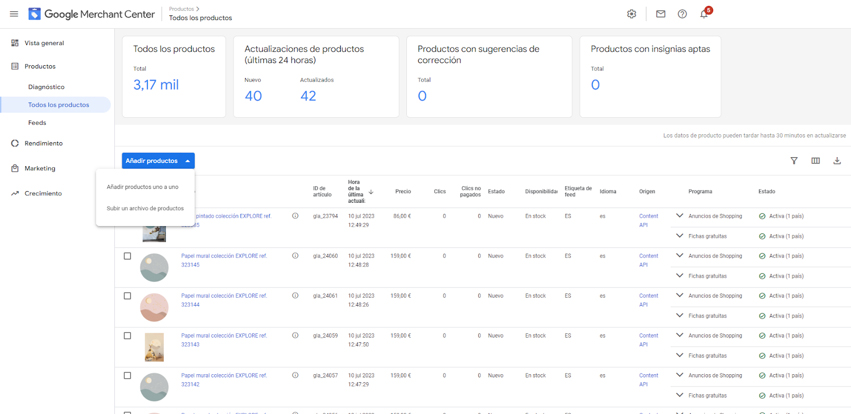Tick the checkbox for product ref. 323143

pyautogui.click(x=127, y=336)
